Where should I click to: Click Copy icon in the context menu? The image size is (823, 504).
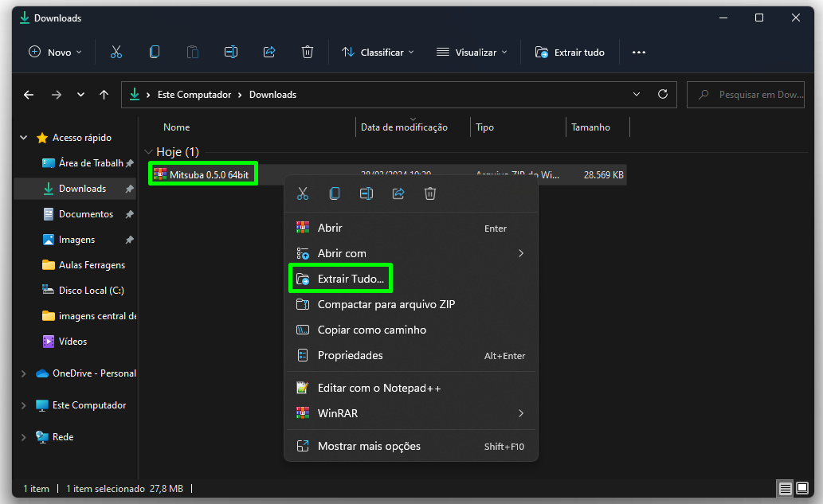(x=335, y=194)
